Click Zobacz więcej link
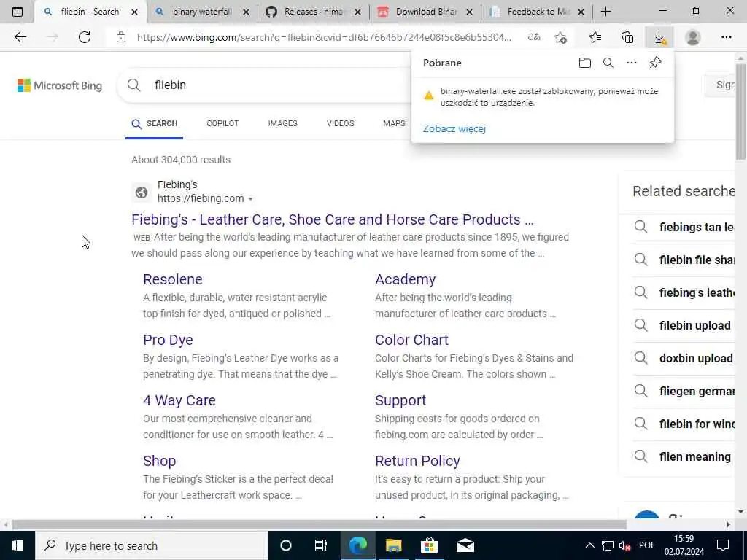This screenshot has height=560, width=747. click(454, 128)
